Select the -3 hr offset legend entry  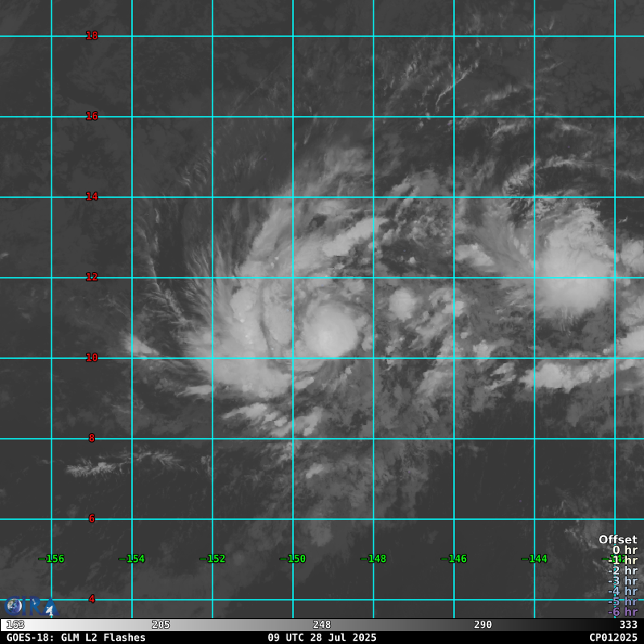tap(621, 580)
